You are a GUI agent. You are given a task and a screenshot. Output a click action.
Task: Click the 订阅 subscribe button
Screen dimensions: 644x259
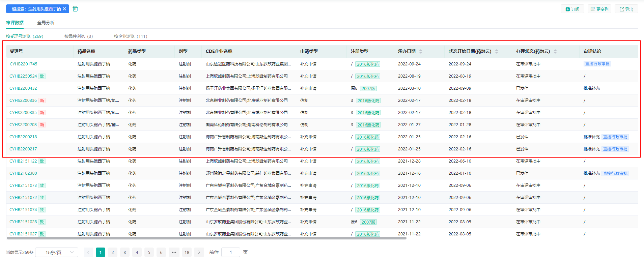[x=572, y=9]
